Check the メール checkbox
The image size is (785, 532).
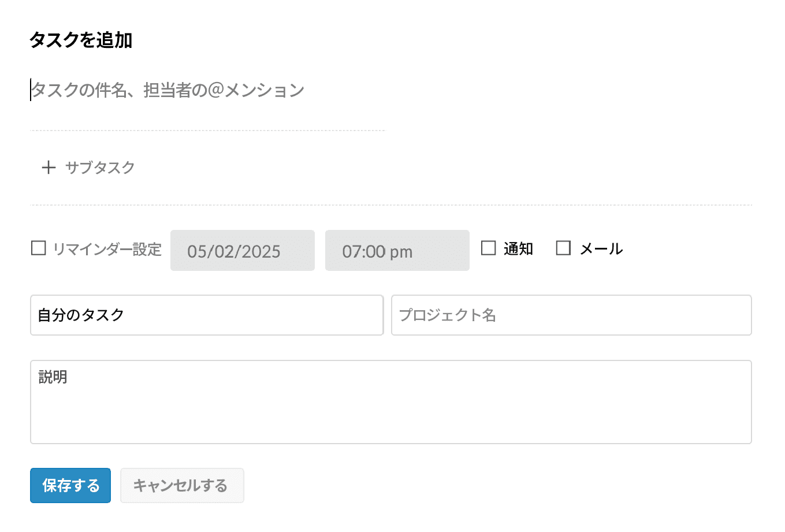[563, 248]
